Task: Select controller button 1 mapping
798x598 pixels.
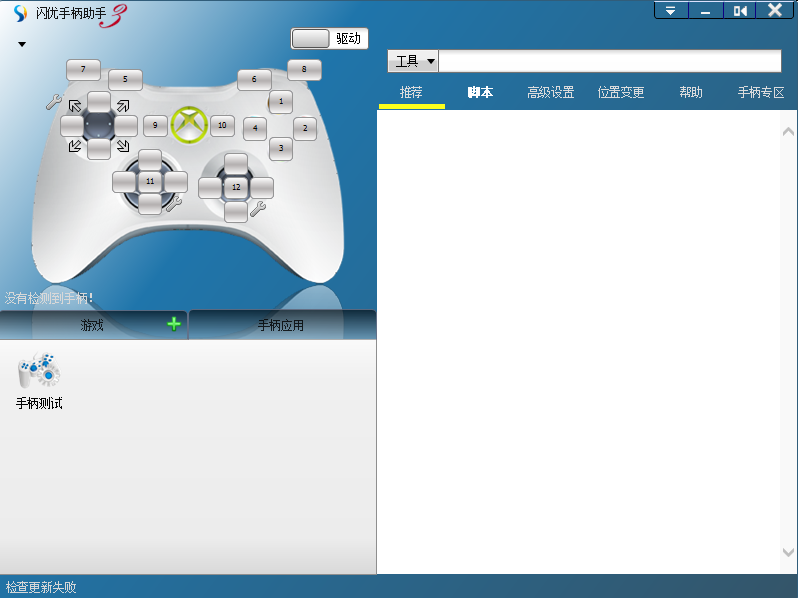Action: click(x=281, y=102)
